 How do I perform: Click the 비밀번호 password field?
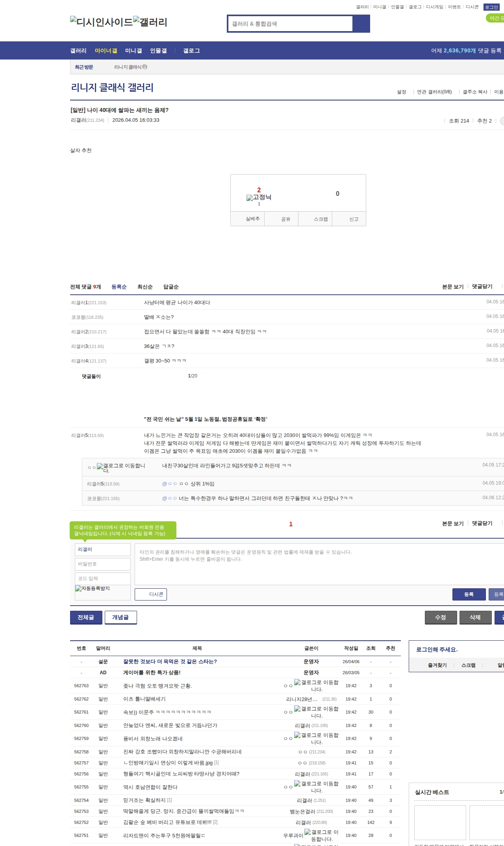[103, 564]
